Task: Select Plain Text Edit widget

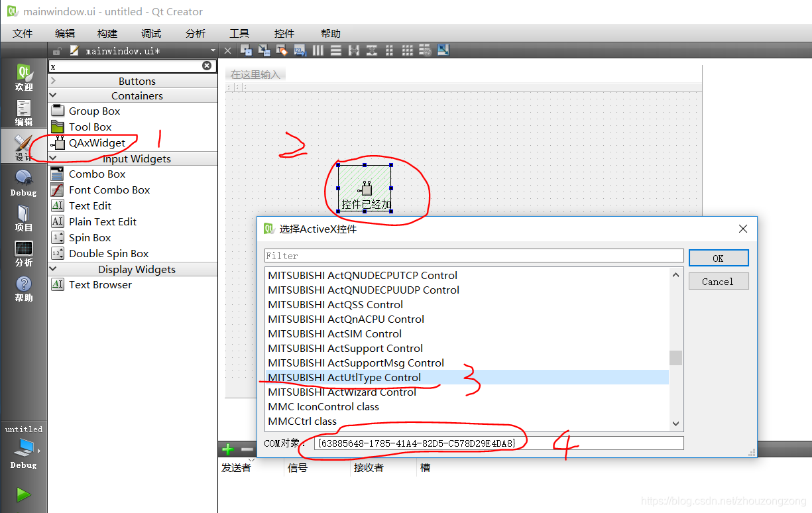Action: (x=102, y=222)
